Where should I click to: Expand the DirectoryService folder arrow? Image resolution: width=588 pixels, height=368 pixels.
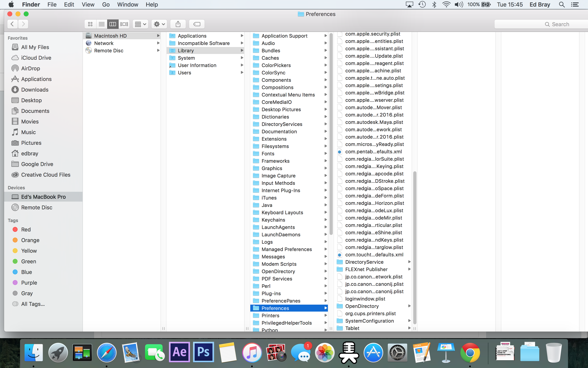(x=409, y=262)
